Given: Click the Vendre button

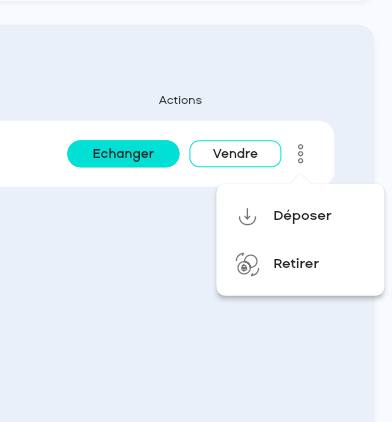Looking at the screenshot, I should (235, 154).
